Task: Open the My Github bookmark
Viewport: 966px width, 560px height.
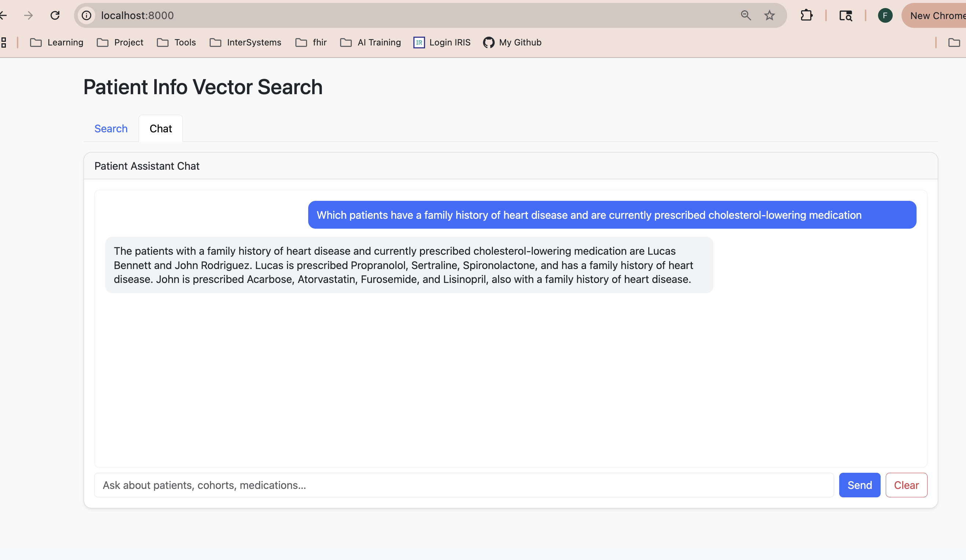Action: click(x=512, y=43)
